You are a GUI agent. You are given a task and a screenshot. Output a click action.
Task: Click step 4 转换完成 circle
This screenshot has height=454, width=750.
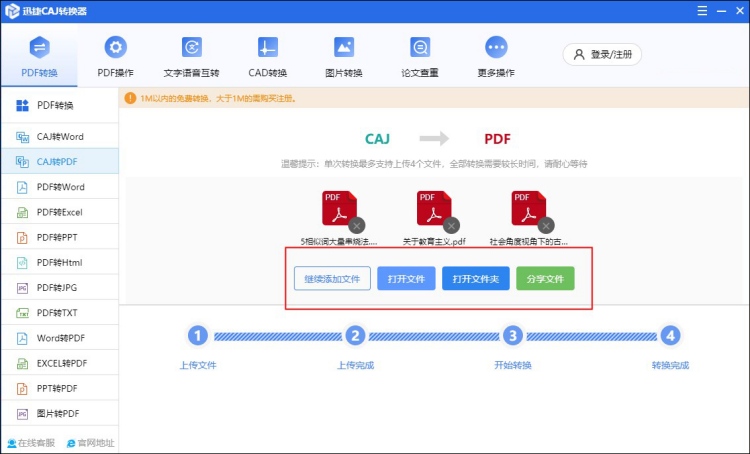click(670, 336)
